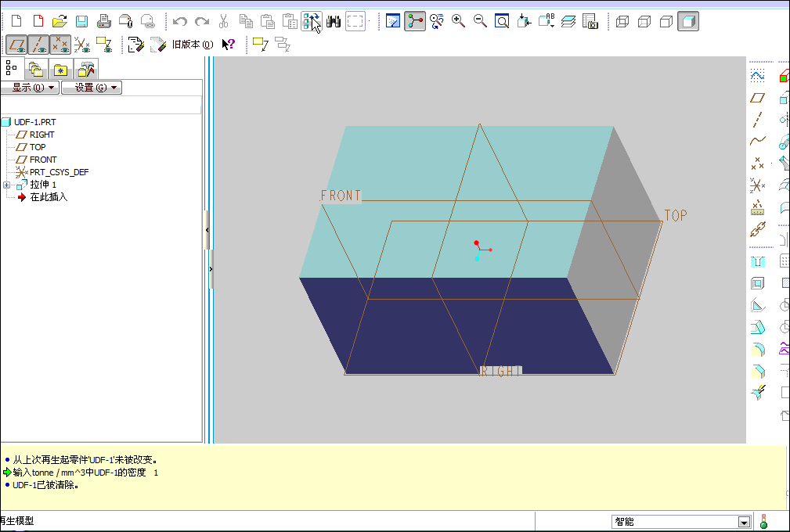This screenshot has width=790, height=532.
Task: Select the Draft tool
Action: tap(757, 328)
